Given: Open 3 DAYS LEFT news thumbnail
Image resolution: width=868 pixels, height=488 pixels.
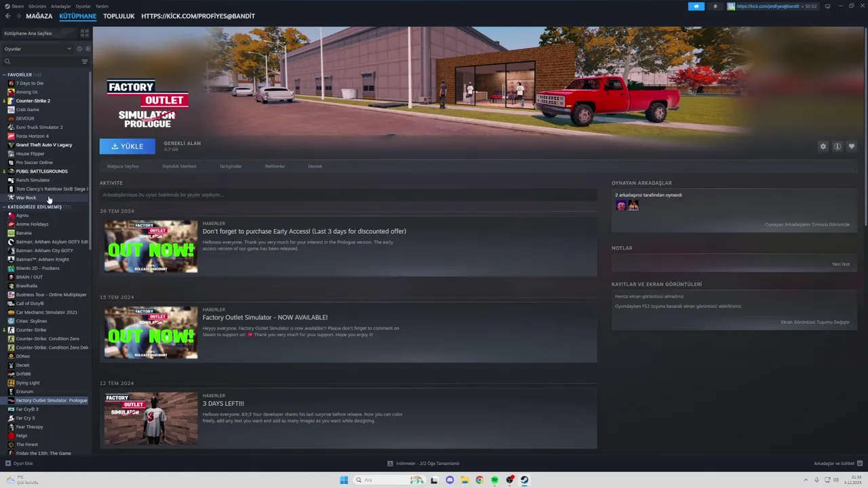Looking at the screenshot, I should pyautogui.click(x=151, y=419).
